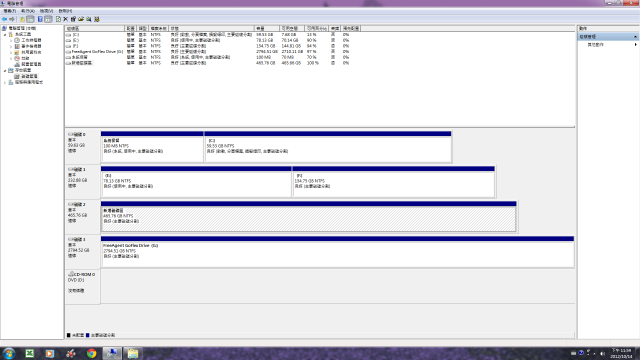640x360 pixels.
Task: Open the Help menu
Action: tap(65, 11)
